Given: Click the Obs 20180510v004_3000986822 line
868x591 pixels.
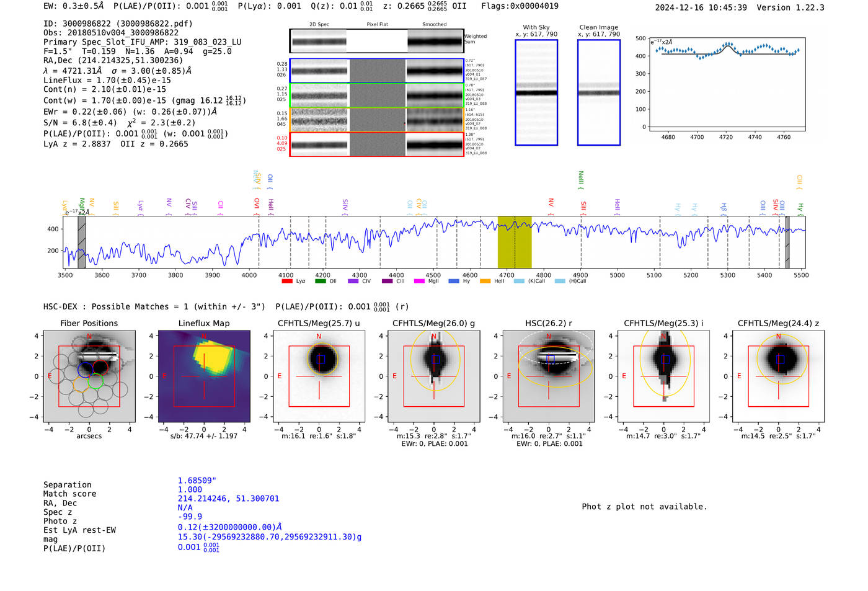Looking at the screenshot, I should click(111, 33).
